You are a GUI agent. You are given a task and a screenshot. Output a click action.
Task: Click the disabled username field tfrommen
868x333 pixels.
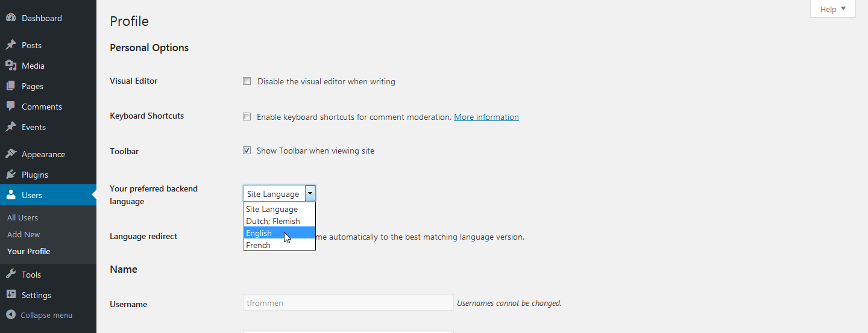348,302
